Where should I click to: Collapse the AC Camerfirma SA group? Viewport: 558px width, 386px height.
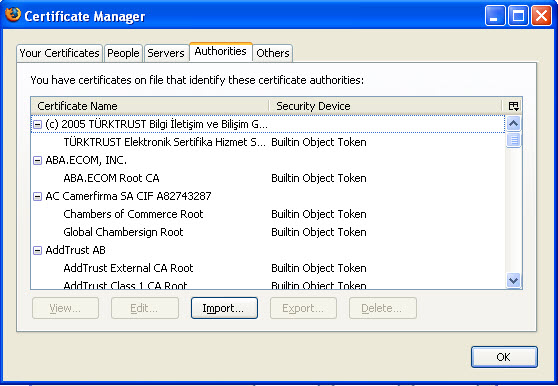37,196
